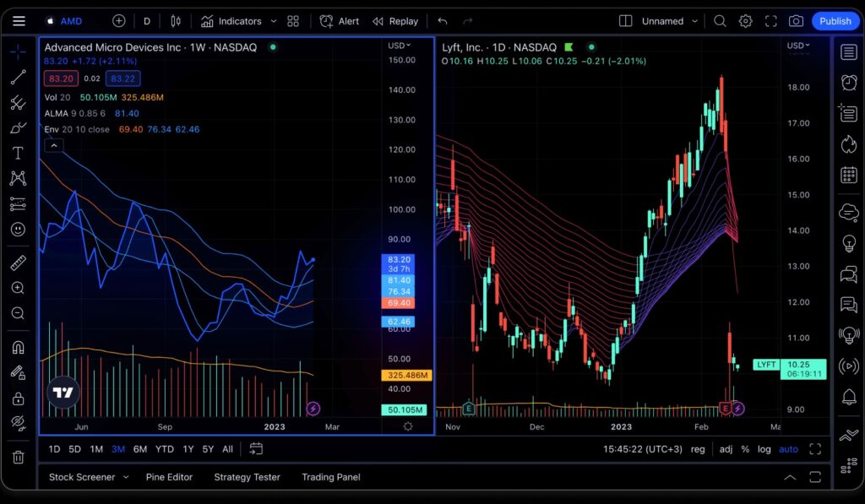Toggle Magnet mode in the drawing toolbar
Screen dimensions: 865x504
[x=18, y=347]
